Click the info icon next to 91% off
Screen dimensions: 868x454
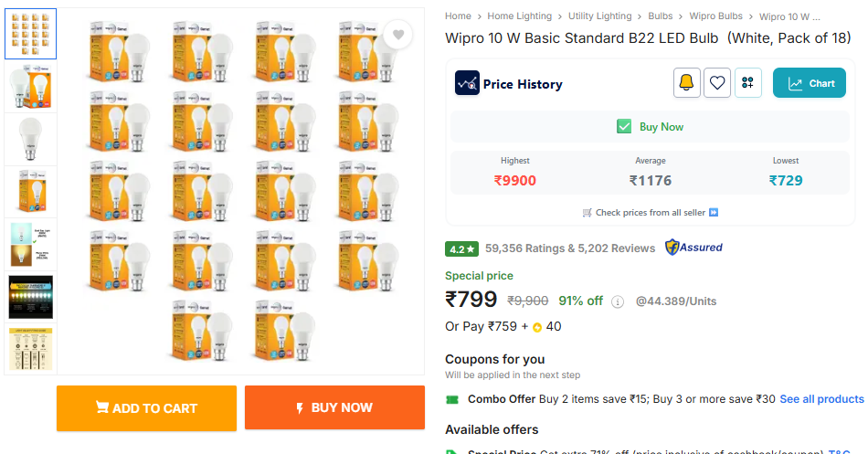click(618, 301)
